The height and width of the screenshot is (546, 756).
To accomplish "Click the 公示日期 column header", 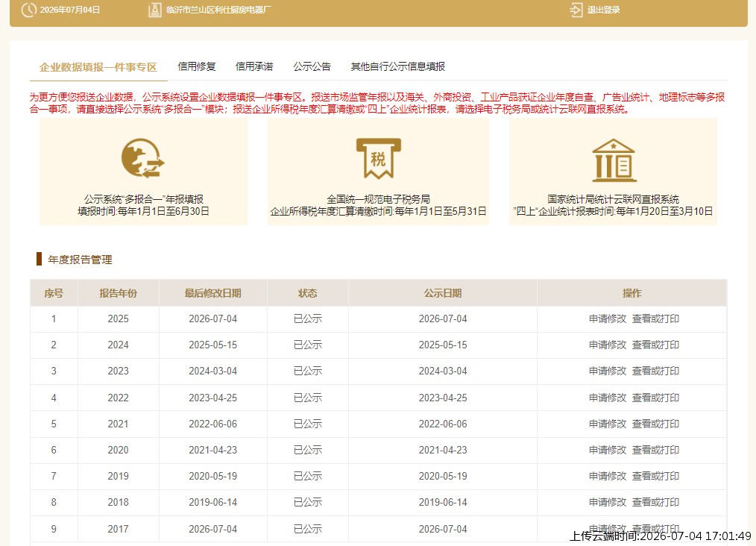I will coord(443,293).
